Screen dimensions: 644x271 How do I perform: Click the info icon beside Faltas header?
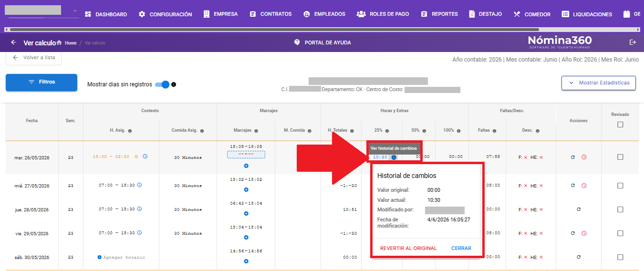[x=494, y=131]
